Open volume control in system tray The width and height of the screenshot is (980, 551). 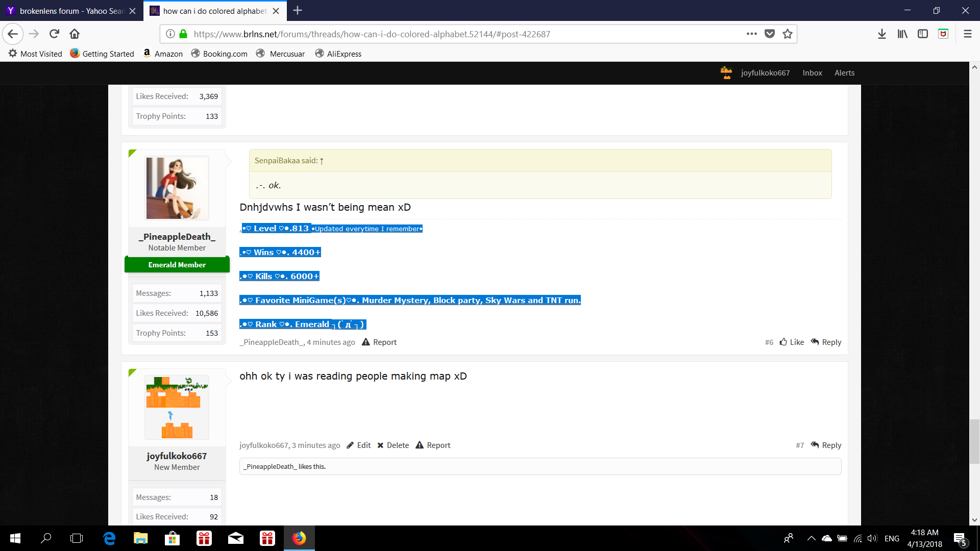pos(872,538)
